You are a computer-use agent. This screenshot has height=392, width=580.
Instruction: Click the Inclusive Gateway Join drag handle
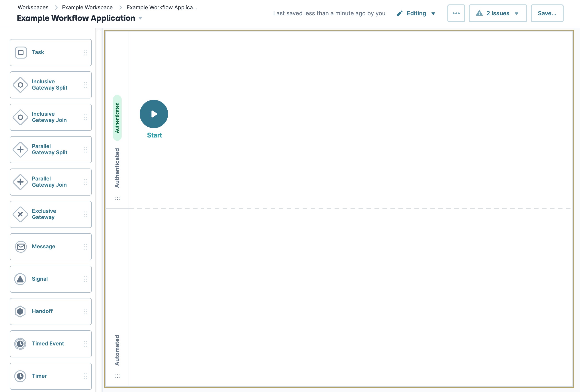85,117
